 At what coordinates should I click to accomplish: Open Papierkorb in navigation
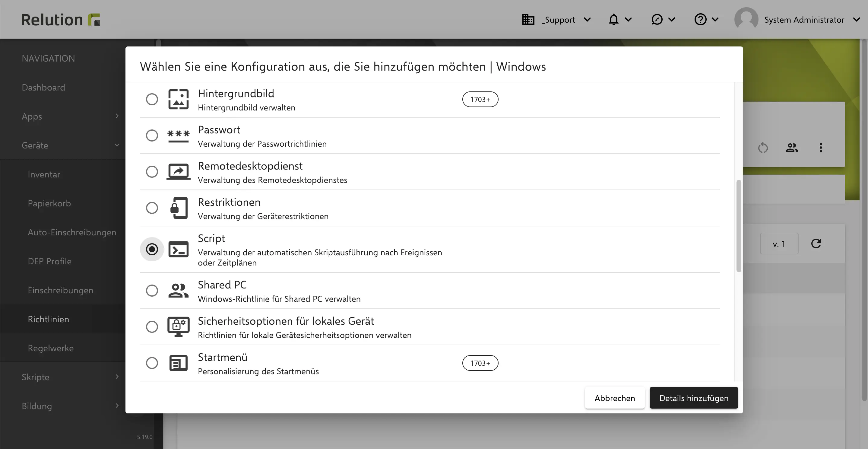[49, 204]
